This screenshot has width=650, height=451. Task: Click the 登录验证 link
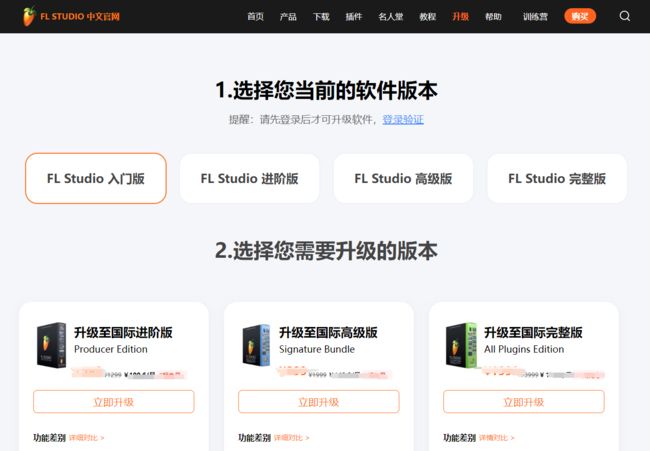pyautogui.click(x=403, y=120)
